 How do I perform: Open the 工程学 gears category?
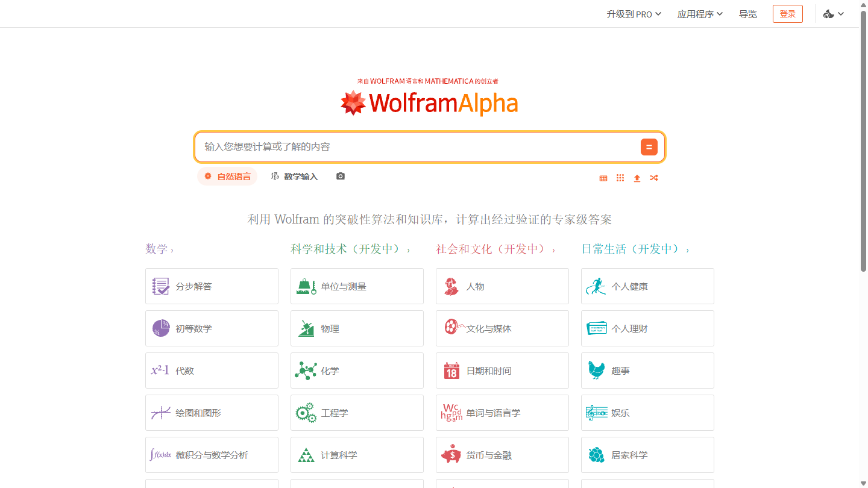[x=357, y=413]
